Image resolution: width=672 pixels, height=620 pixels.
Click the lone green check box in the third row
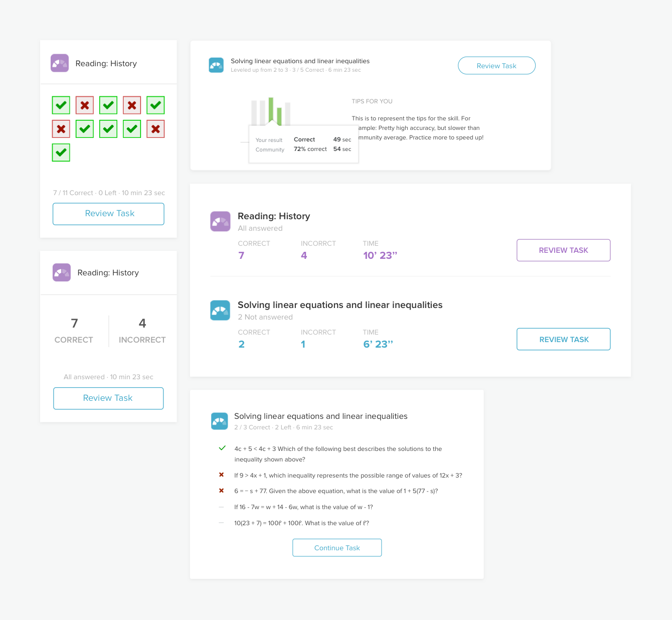[61, 152]
